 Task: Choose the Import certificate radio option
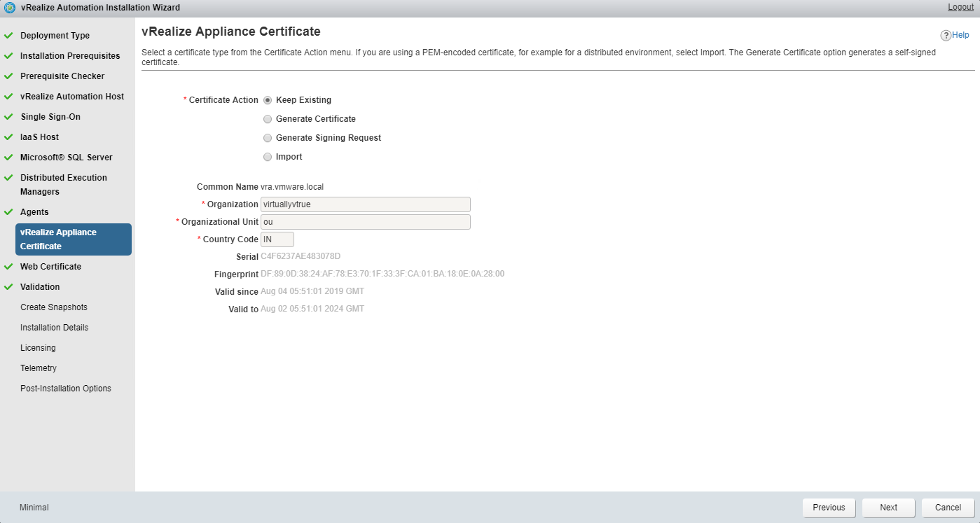click(x=268, y=157)
